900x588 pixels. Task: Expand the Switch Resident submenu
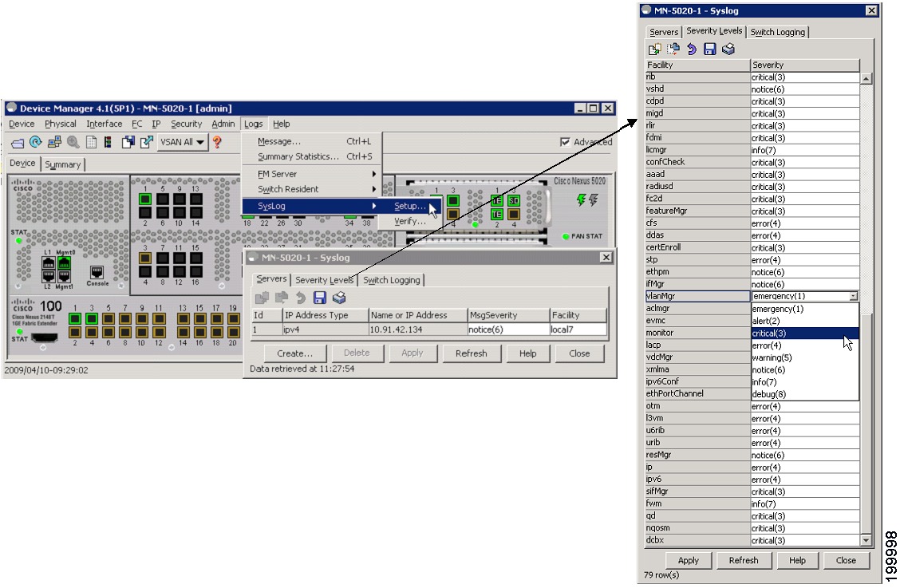tap(312, 190)
